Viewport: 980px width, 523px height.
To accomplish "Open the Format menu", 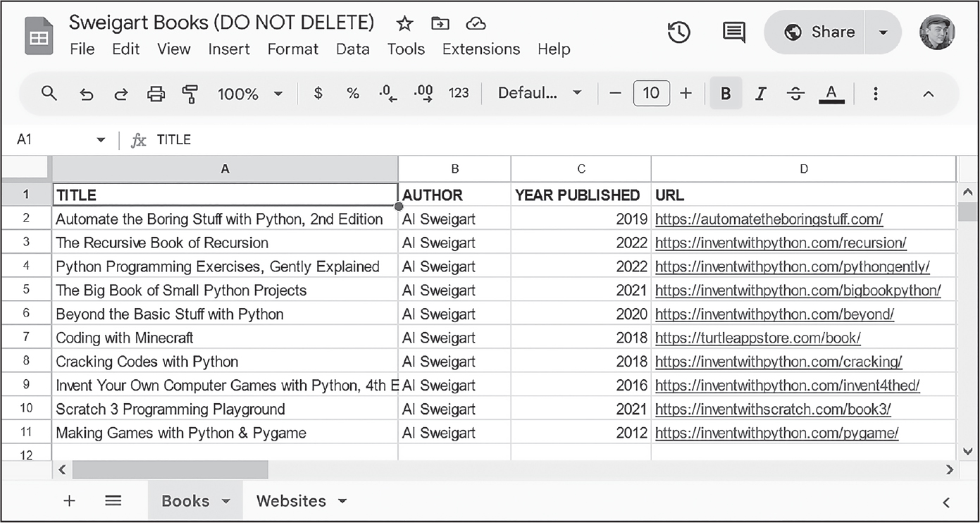I will pos(293,49).
